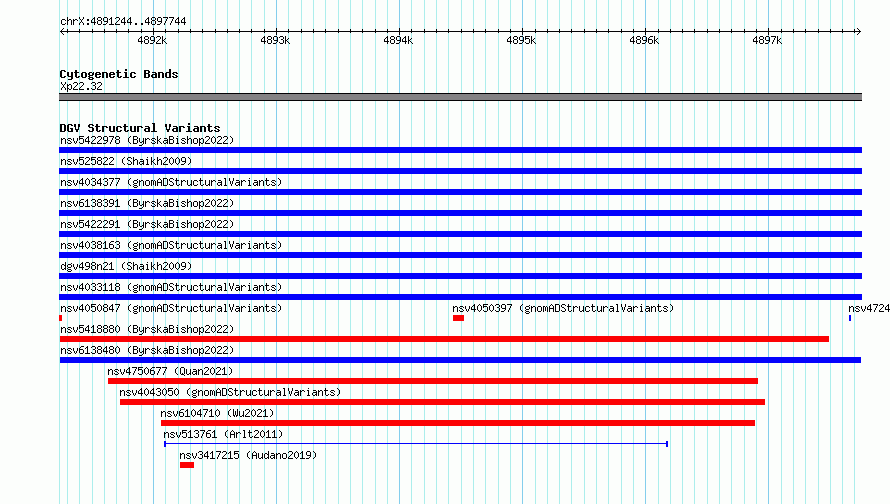
Task: Select the blue bar under nsv6138480
Action: 460,360
